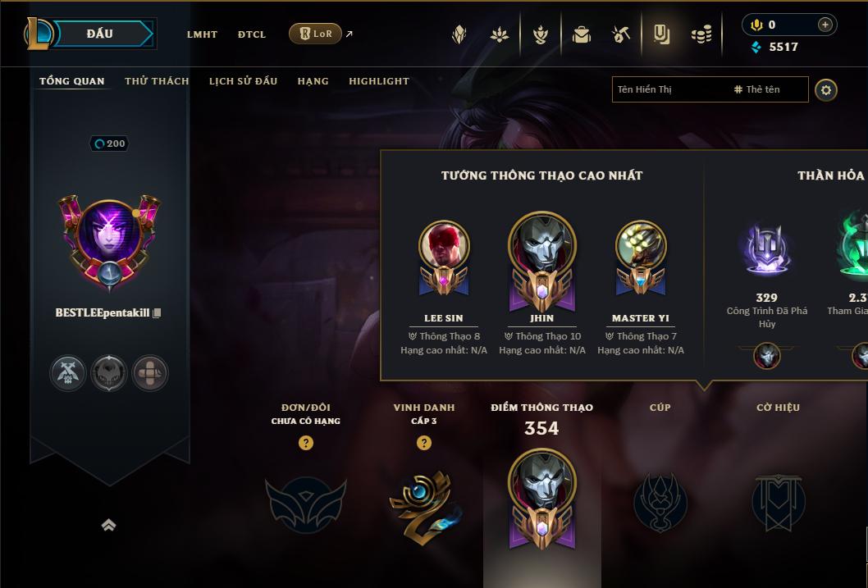Click the plus button to buy RP

click(x=825, y=25)
